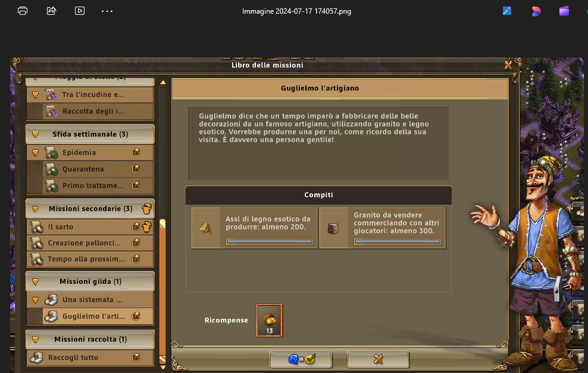
Task: Collapse the Missioni gilda (1) section
Action: (x=36, y=281)
